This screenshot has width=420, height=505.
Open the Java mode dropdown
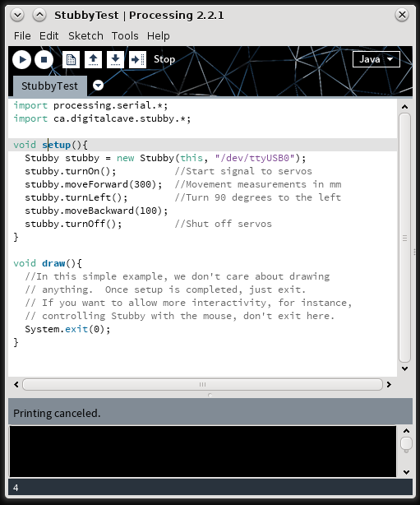376,59
